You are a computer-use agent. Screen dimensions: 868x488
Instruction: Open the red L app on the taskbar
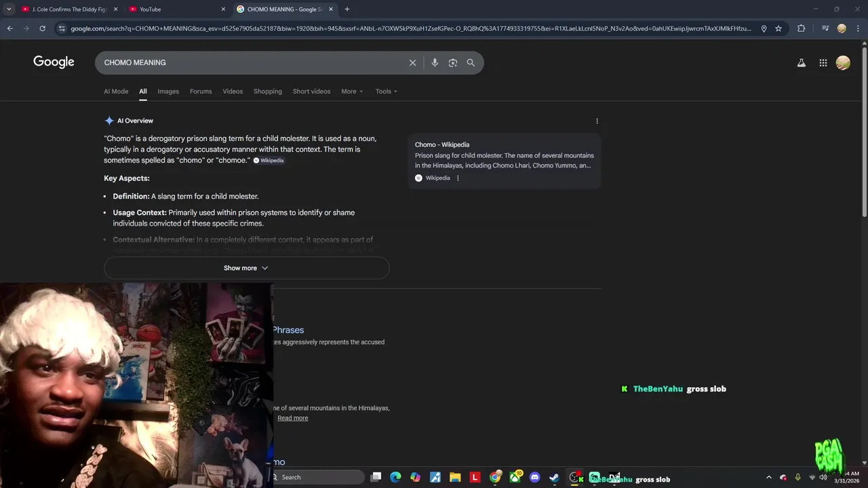(475, 477)
